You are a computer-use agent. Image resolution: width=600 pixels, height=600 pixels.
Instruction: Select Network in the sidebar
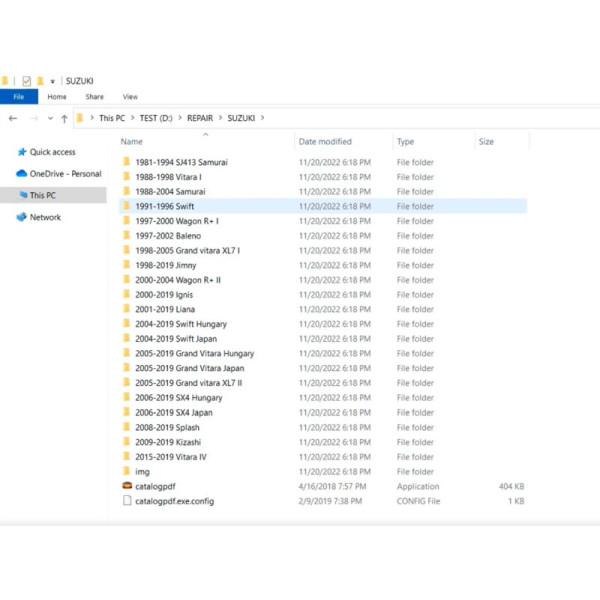pos(45,217)
